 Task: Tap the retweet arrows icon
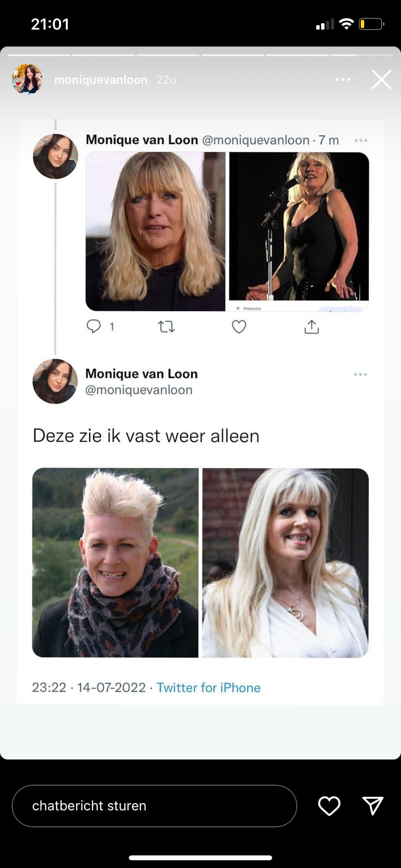[166, 327]
